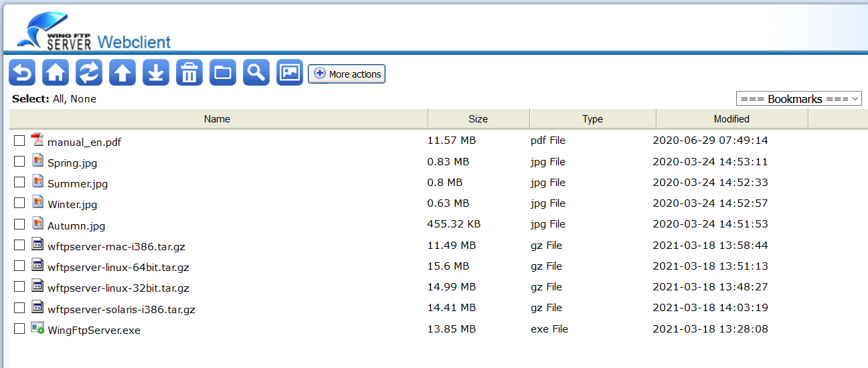Viewport: 868px width, 368px height.
Task: Click the Back arrow toolbar icon
Action: click(x=23, y=72)
